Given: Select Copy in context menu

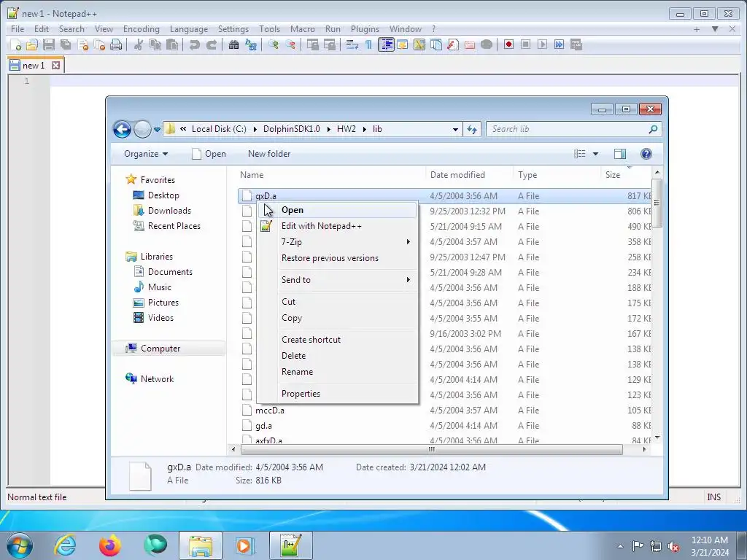Looking at the screenshot, I should [337, 318].
